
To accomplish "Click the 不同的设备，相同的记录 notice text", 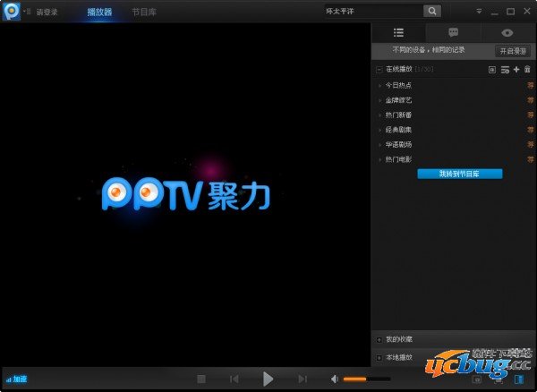I will coord(429,50).
